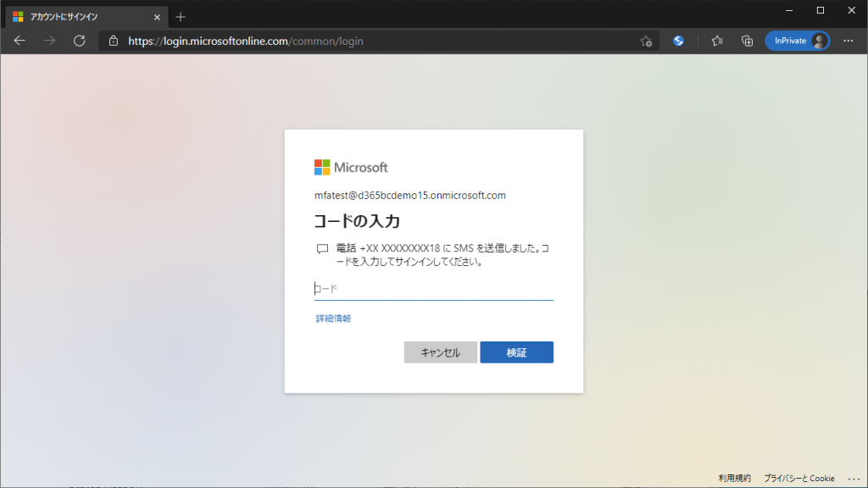Reload the sign-in page
The height and width of the screenshot is (488, 868).
(x=79, y=41)
